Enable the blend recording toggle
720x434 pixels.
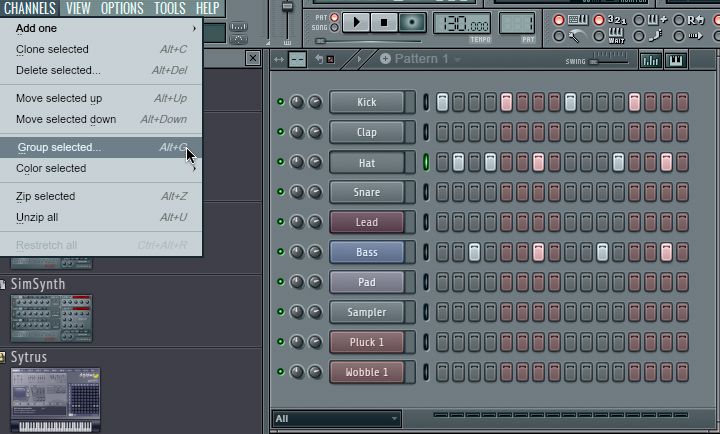pyautogui.click(x=639, y=20)
